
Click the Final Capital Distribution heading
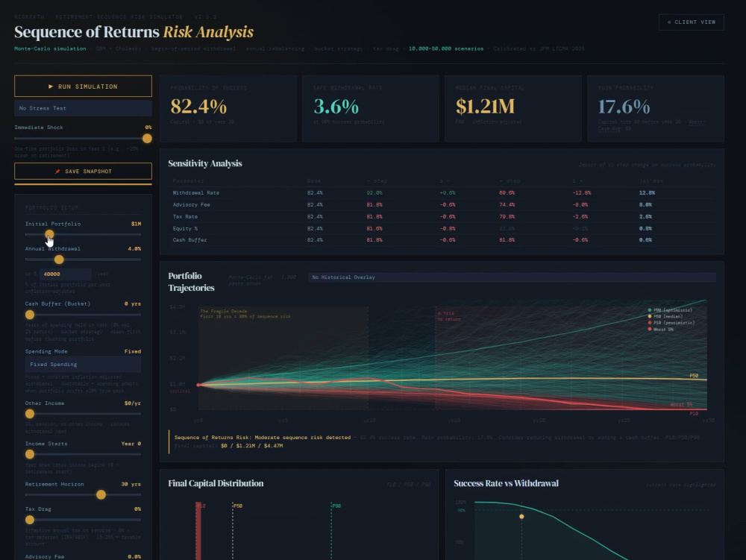click(216, 483)
